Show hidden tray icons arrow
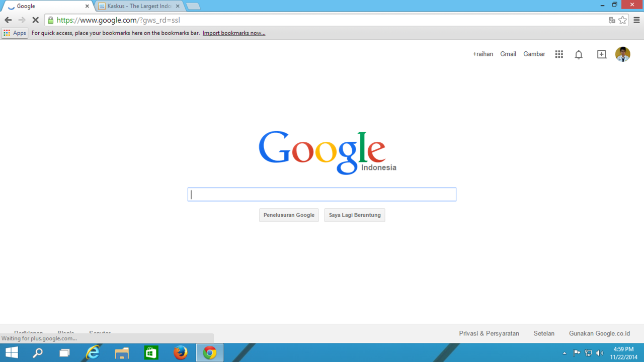Screen dimensions: 644x362 [565, 353]
